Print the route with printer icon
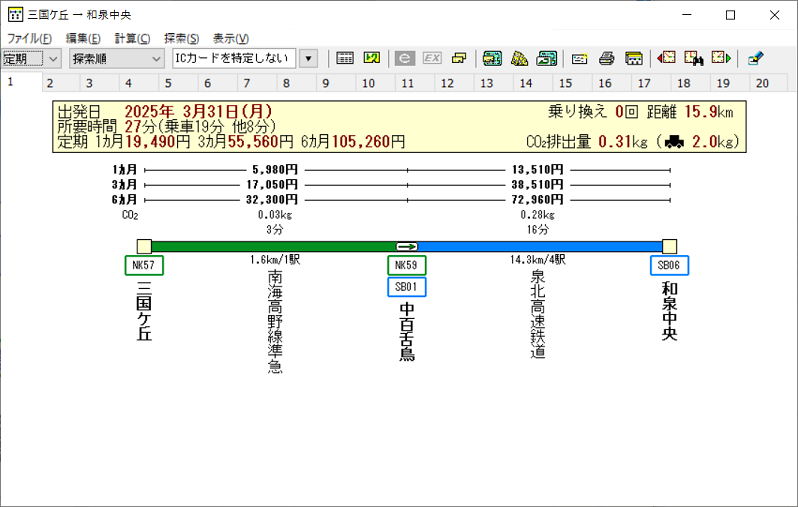798x507 pixels. pyautogui.click(x=606, y=58)
